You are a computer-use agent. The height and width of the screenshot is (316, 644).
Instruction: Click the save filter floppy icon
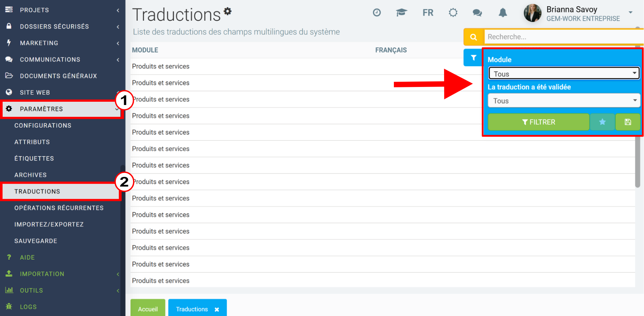point(628,122)
